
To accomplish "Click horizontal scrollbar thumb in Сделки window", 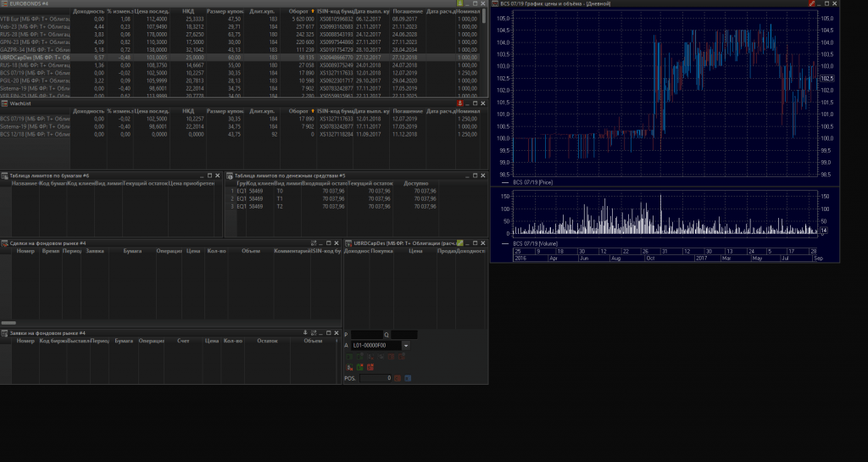I will click(8, 323).
